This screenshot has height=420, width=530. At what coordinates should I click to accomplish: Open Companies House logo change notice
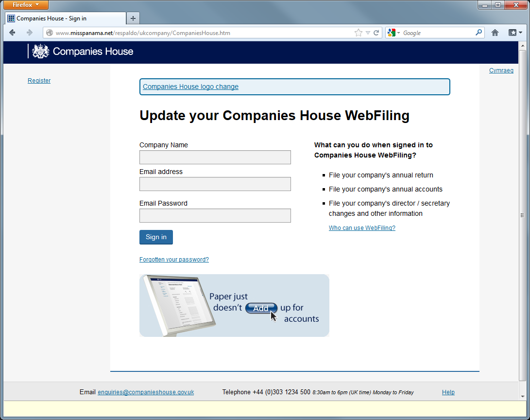[x=190, y=87]
